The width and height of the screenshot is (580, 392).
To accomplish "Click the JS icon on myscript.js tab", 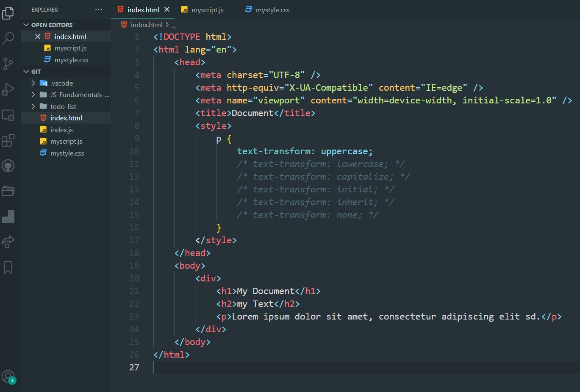I will pos(184,10).
